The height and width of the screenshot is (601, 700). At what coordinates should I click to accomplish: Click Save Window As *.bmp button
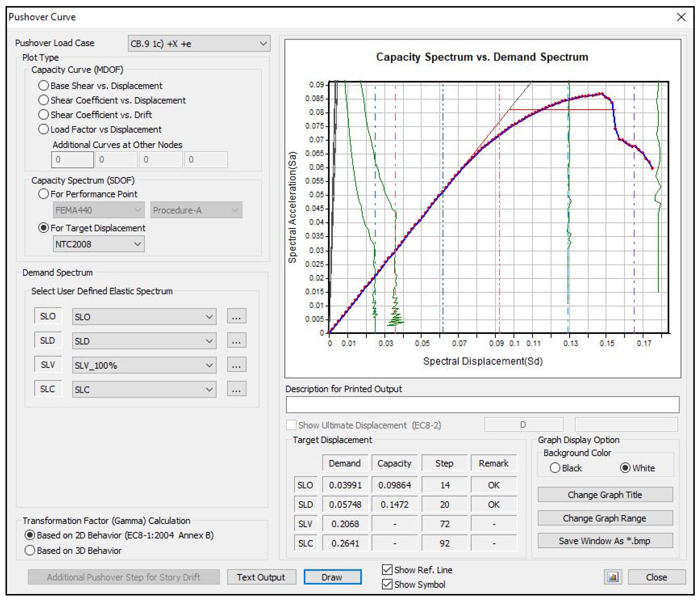(x=605, y=541)
